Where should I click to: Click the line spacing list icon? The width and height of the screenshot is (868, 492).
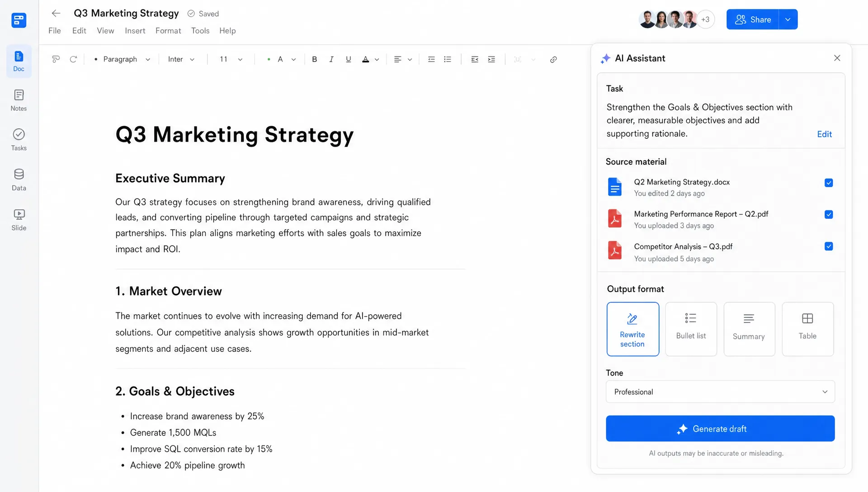coord(431,59)
